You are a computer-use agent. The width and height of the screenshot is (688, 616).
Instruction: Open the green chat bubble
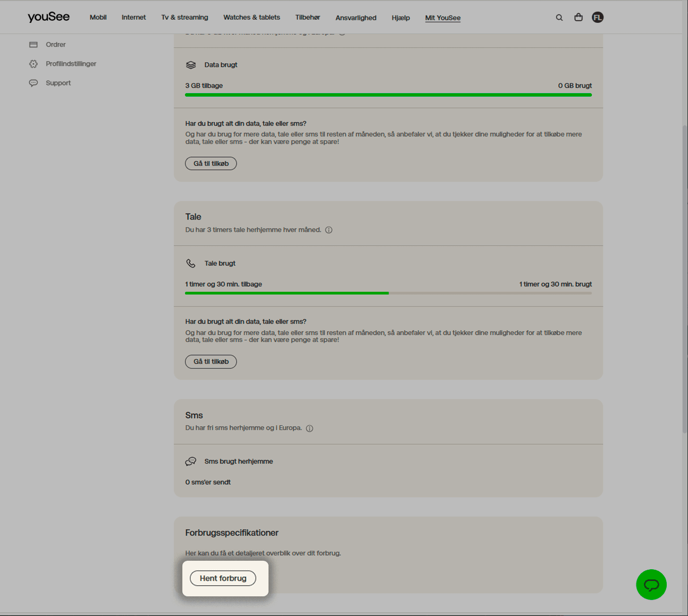point(651,585)
